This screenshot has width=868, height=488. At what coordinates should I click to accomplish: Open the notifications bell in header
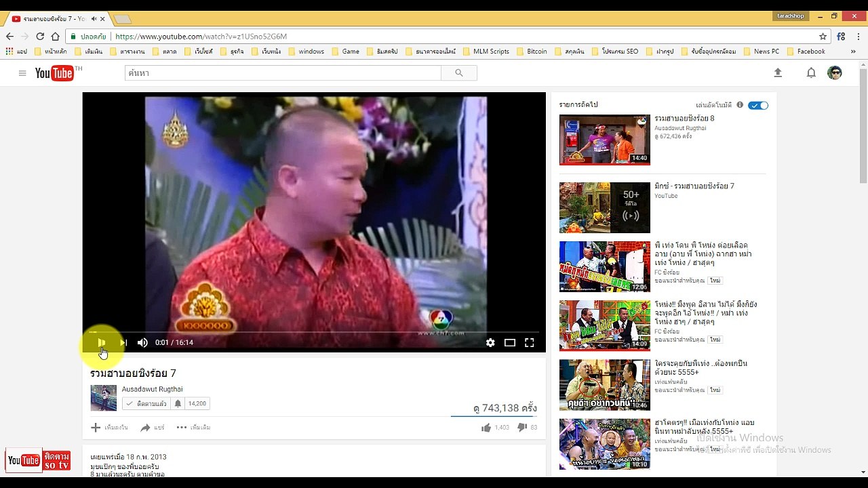(811, 73)
